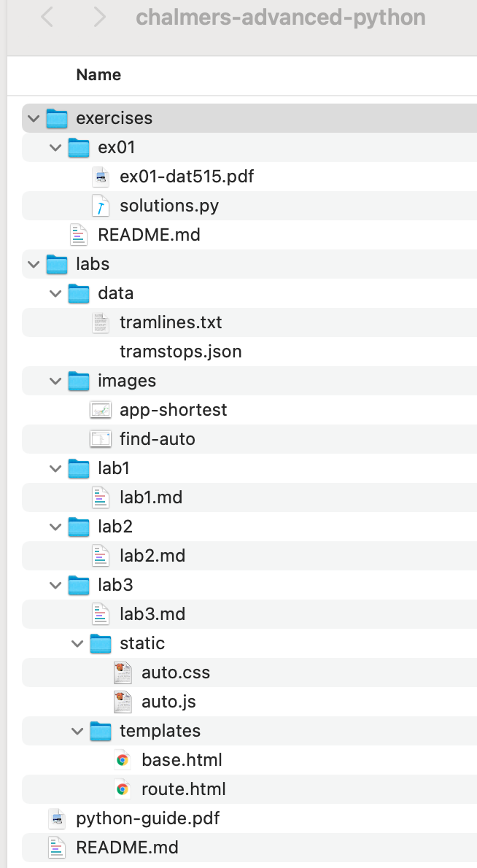Click the python-guide.pdf document icon
The image size is (477, 868).
[57, 818]
